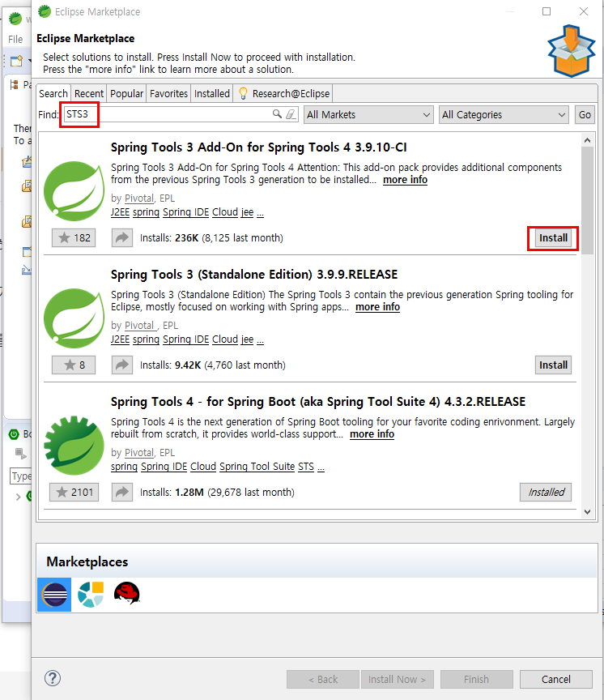Click the Go button

585,115
